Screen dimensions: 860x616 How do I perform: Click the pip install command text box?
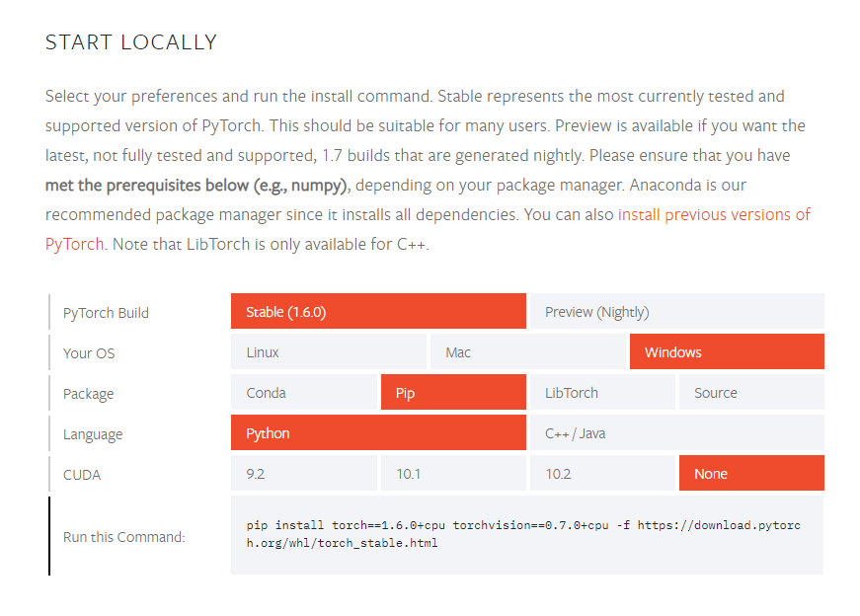(527, 535)
